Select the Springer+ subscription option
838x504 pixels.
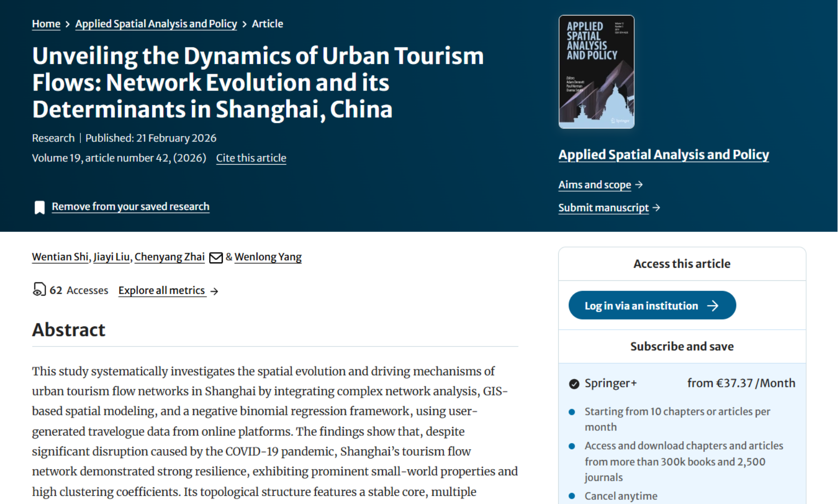tap(610, 383)
